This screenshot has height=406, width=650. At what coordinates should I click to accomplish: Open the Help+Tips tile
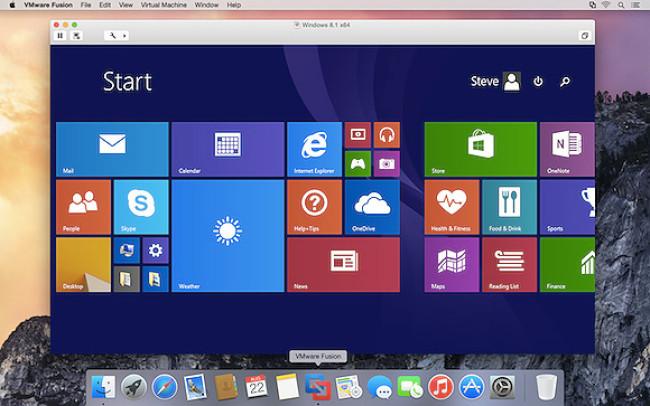[314, 207]
